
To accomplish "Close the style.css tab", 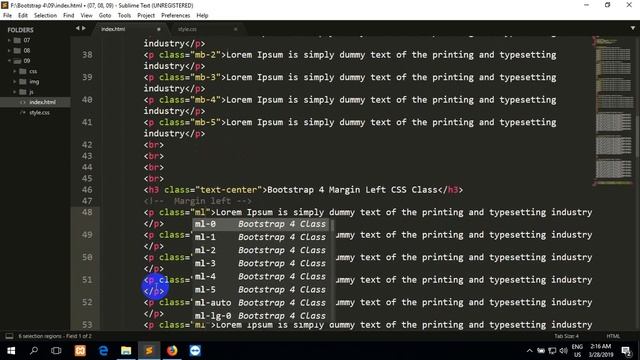I will [236, 29].
